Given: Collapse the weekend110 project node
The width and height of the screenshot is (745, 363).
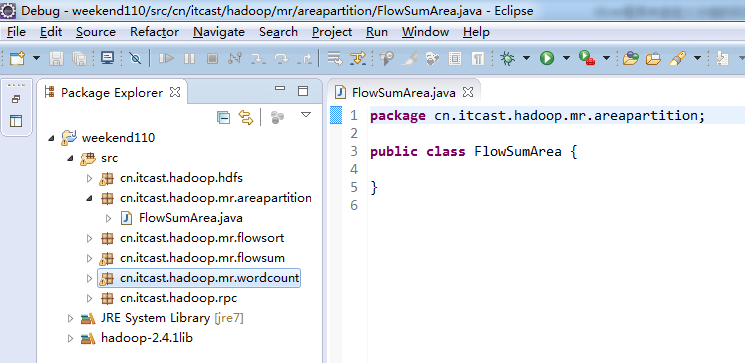Looking at the screenshot, I should [x=51, y=138].
